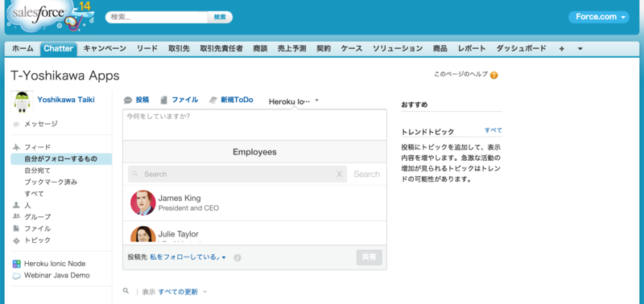Click the Employees list header
644x304 pixels.
click(254, 152)
